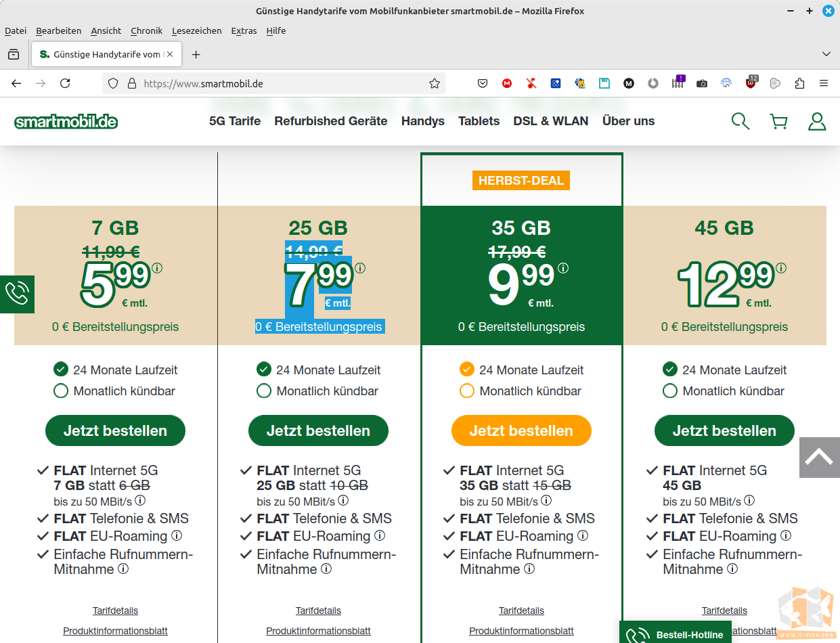This screenshot has width=840, height=643.
Task: Order the 7 GB plan via Jetzt bestellen
Action: (115, 430)
